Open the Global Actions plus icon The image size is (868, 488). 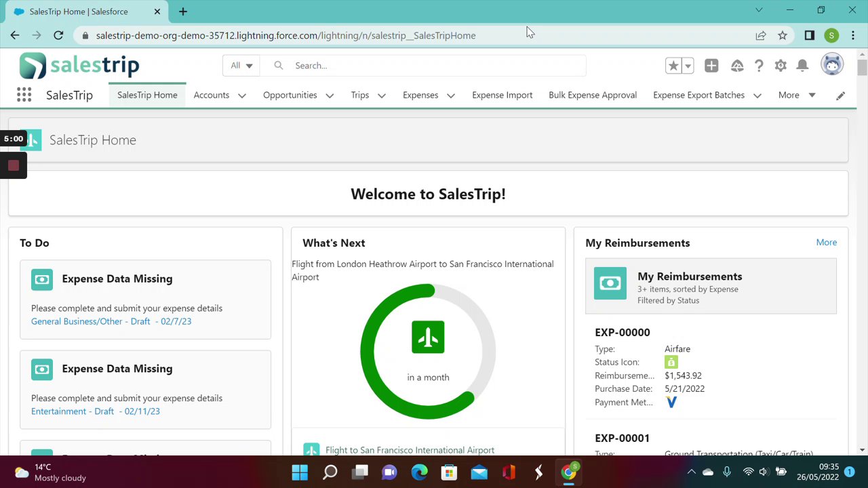(x=711, y=66)
